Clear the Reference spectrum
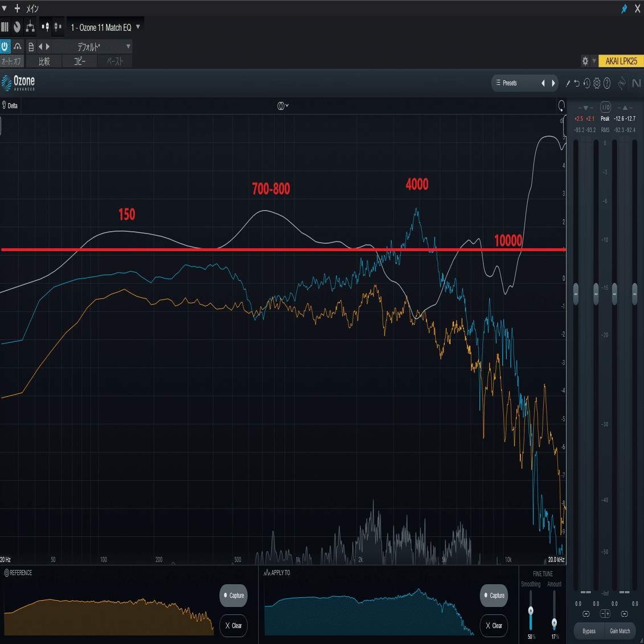The height and width of the screenshot is (644, 644). 233,626
